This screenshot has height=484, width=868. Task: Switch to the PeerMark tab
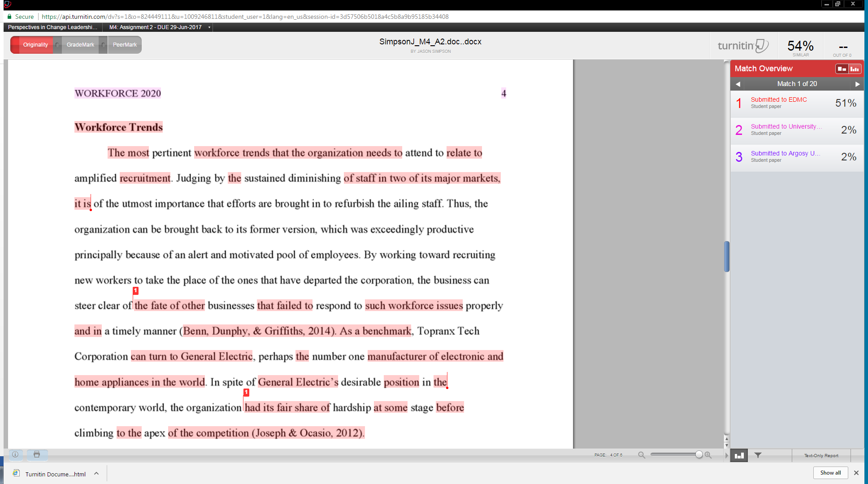tap(124, 44)
